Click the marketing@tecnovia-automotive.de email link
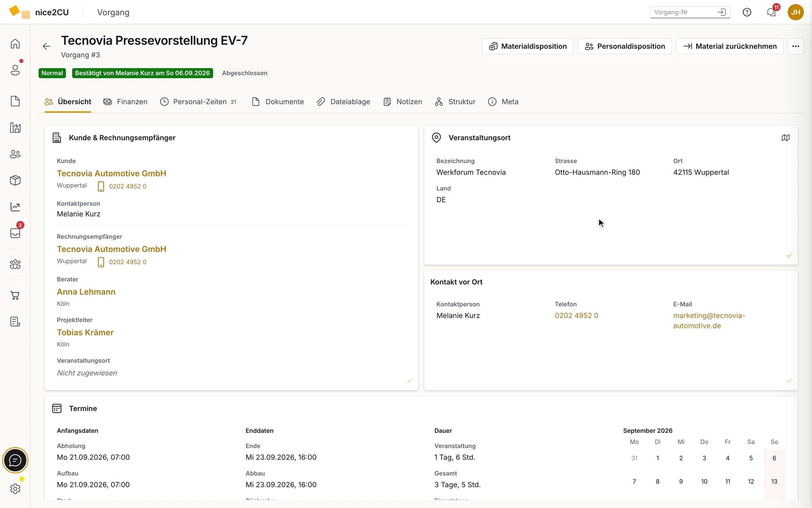The height and width of the screenshot is (508, 812). click(x=709, y=320)
